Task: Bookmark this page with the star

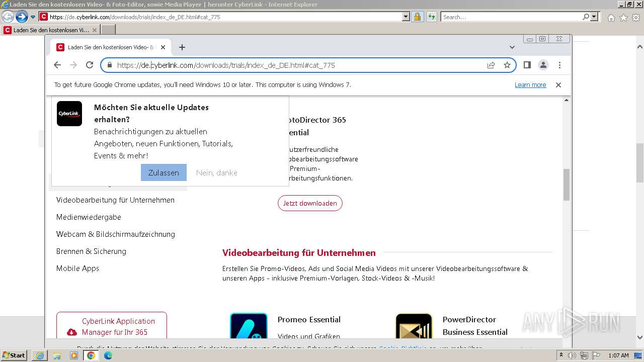Action: [507, 65]
